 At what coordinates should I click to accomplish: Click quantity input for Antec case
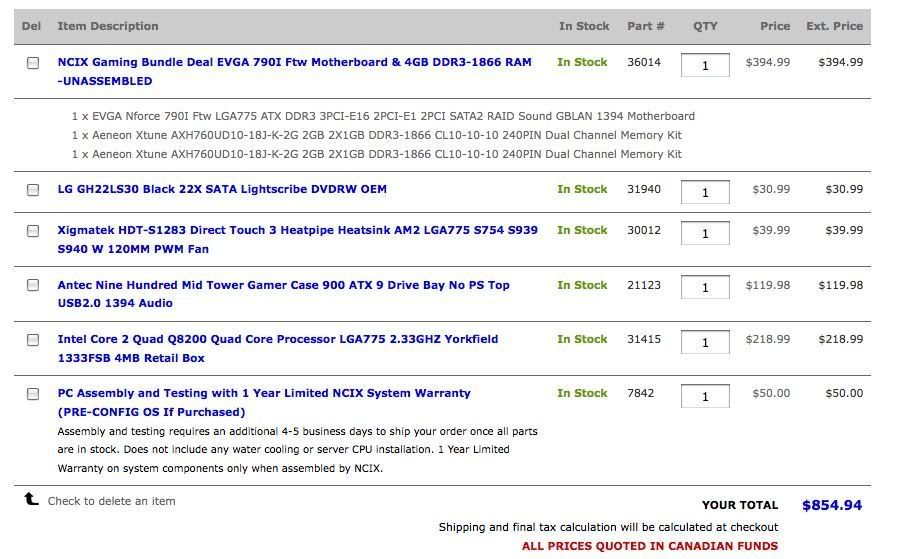(705, 287)
